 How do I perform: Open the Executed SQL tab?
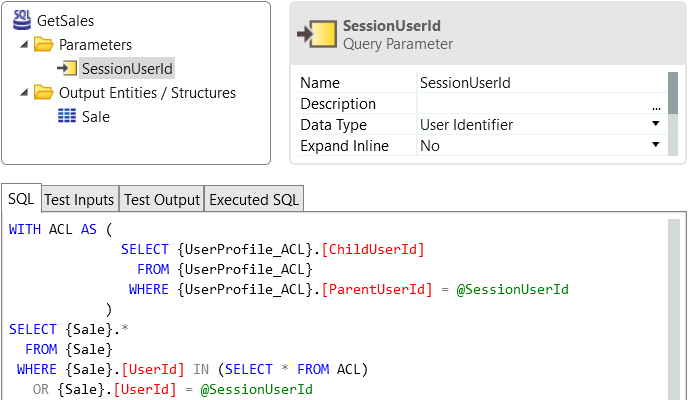coord(254,200)
